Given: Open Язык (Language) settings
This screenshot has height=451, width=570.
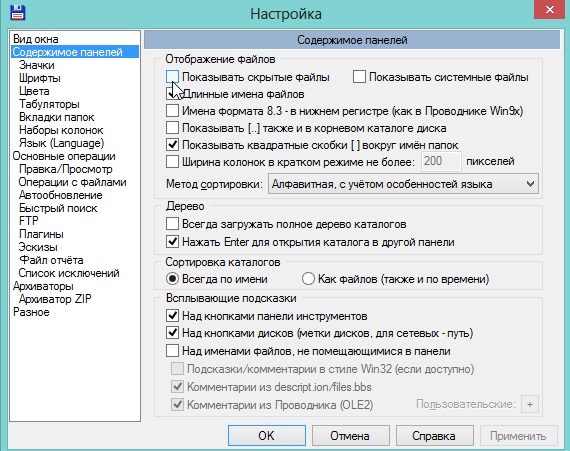Looking at the screenshot, I should (x=61, y=143).
